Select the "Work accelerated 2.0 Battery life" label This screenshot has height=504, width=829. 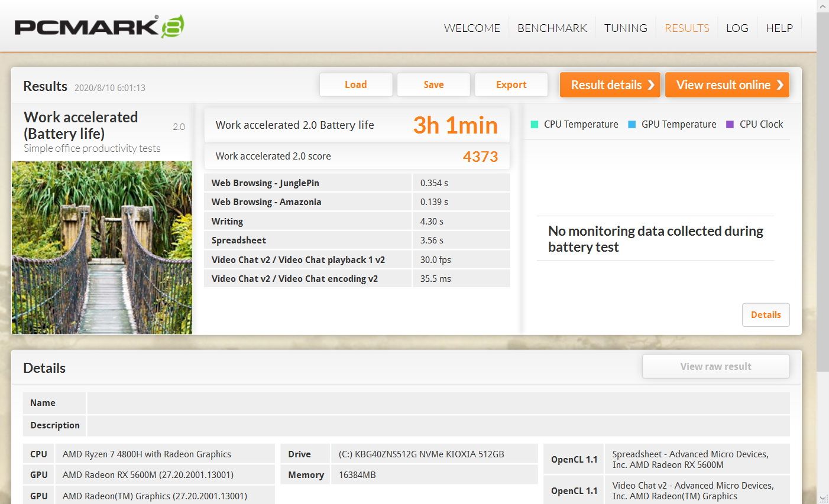click(294, 125)
